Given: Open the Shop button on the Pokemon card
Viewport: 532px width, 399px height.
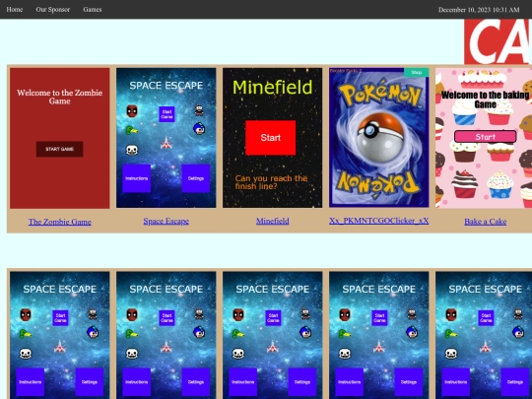Looking at the screenshot, I should point(417,72).
